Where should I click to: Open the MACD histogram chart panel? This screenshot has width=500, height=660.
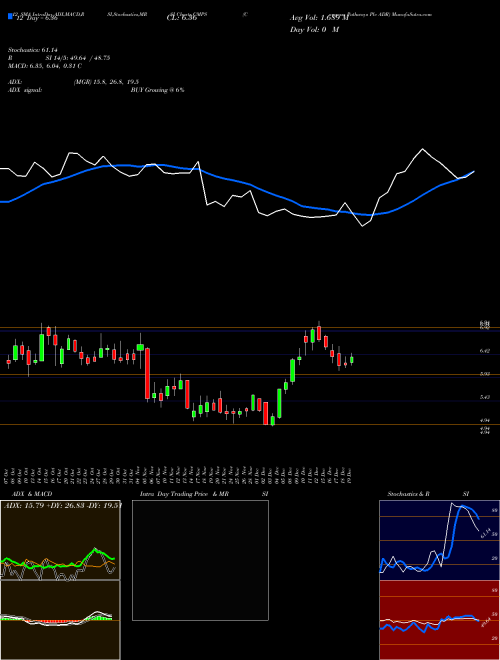[60, 620]
